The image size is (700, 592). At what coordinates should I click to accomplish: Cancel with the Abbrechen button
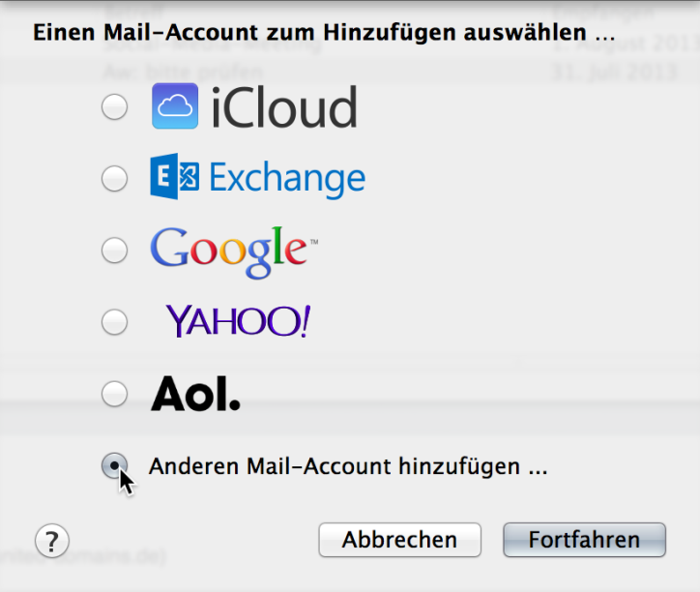coord(399,540)
